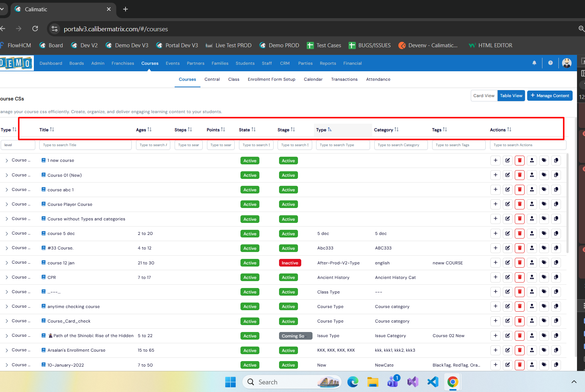
Task: Click 'Ancient History Cat' category cell
Action: (395, 277)
